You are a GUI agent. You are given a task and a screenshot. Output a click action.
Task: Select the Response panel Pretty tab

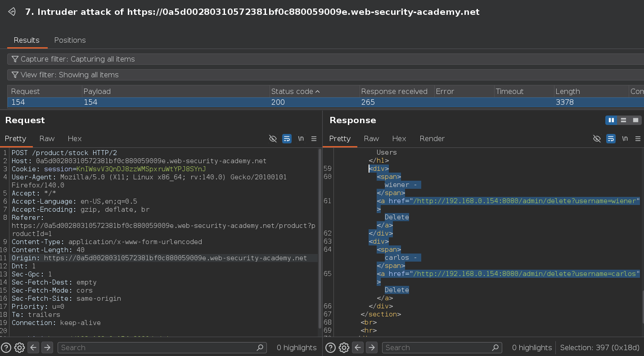point(340,138)
